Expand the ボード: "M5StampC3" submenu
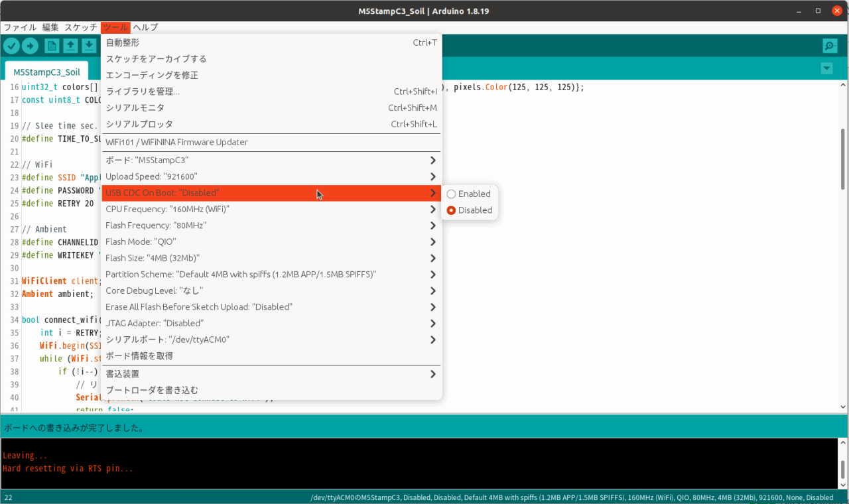 (x=271, y=160)
